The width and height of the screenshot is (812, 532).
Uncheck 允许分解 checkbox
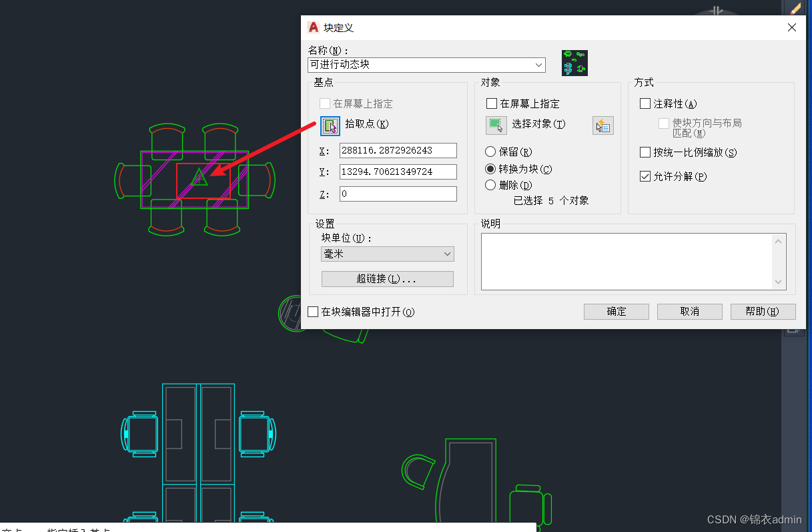click(x=645, y=176)
